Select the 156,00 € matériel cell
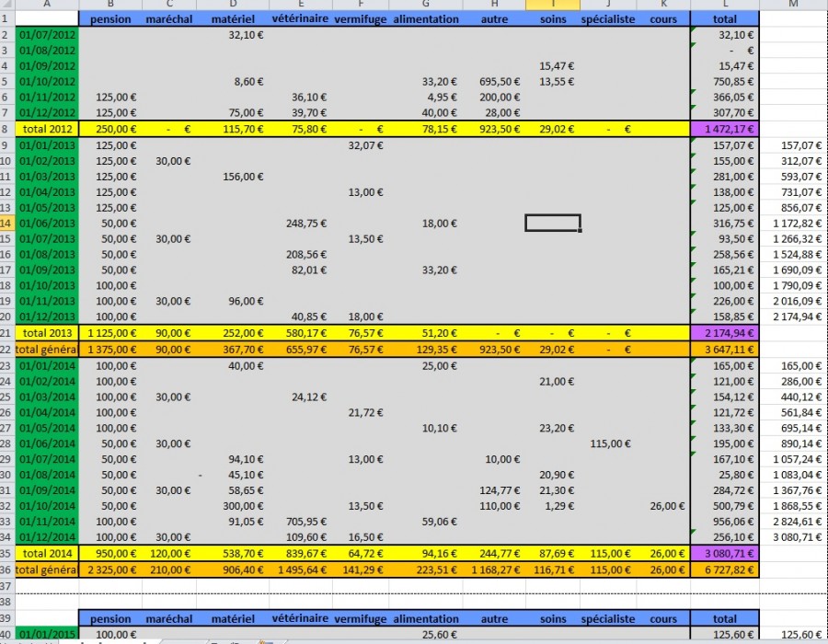828x644 pixels. [233, 177]
